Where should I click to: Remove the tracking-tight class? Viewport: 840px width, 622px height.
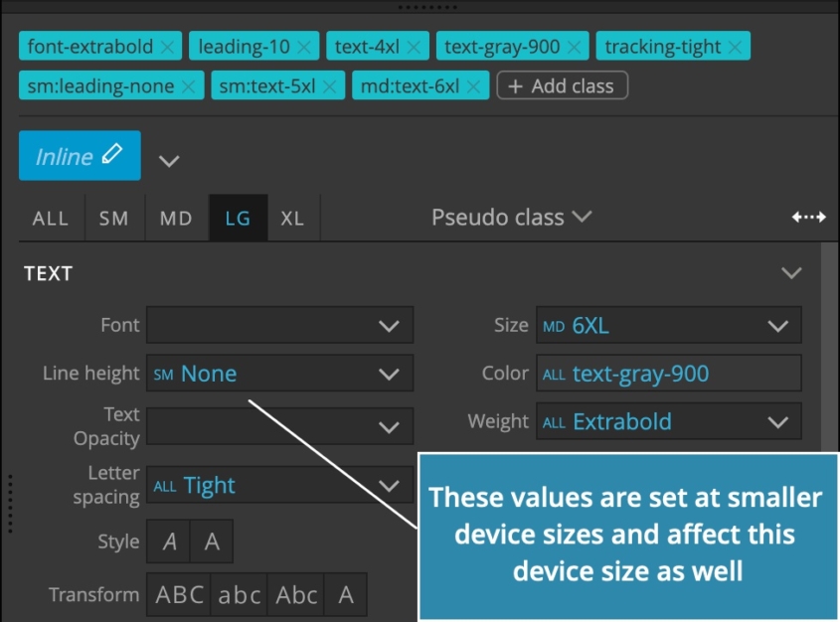point(734,45)
